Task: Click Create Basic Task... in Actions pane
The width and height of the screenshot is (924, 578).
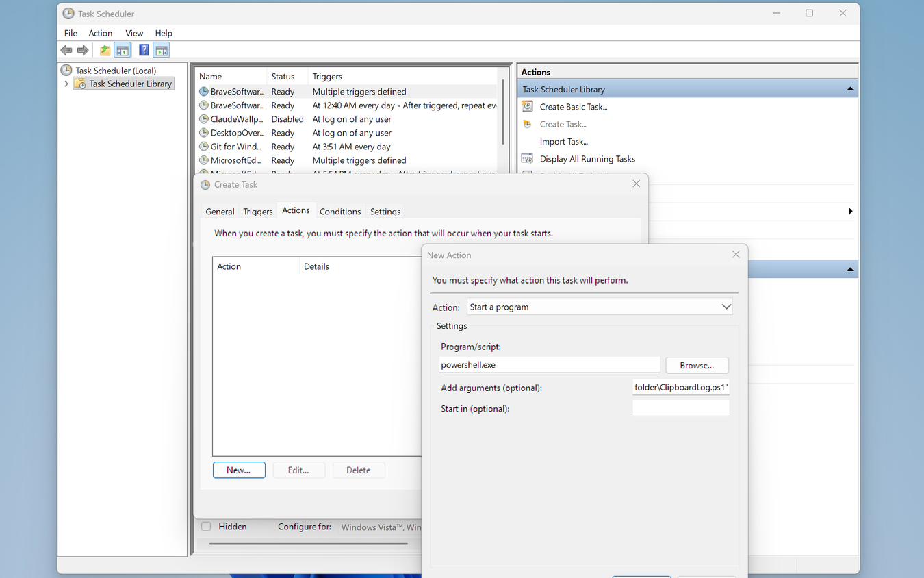Action: click(x=574, y=107)
